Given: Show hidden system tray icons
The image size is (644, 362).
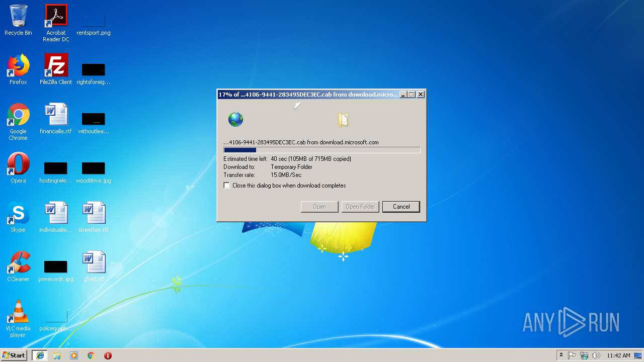Looking at the screenshot, I should coord(561,355).
